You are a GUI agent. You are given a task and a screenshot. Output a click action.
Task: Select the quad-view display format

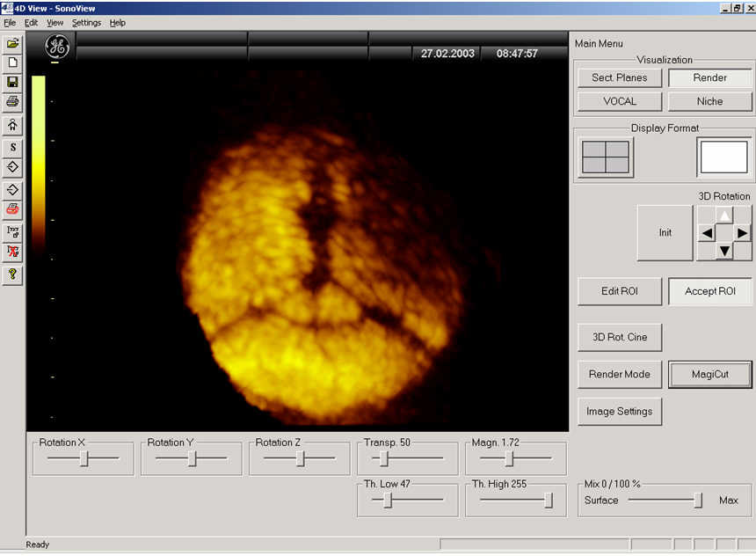point(606,157)
